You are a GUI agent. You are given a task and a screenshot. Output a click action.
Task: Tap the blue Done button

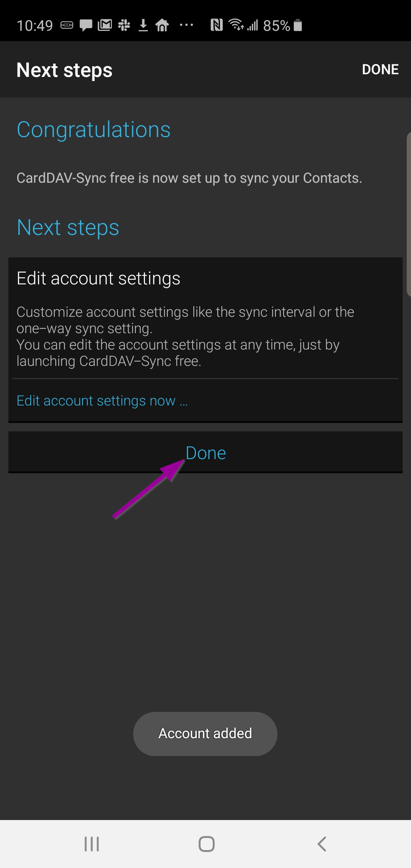(205, 452)
